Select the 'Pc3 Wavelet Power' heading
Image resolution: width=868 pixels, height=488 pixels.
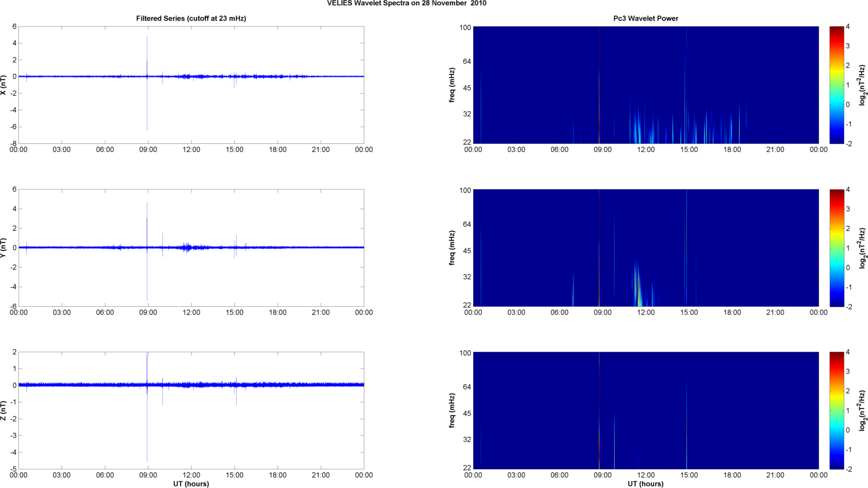pyautogui.click(x=645, y=18)
